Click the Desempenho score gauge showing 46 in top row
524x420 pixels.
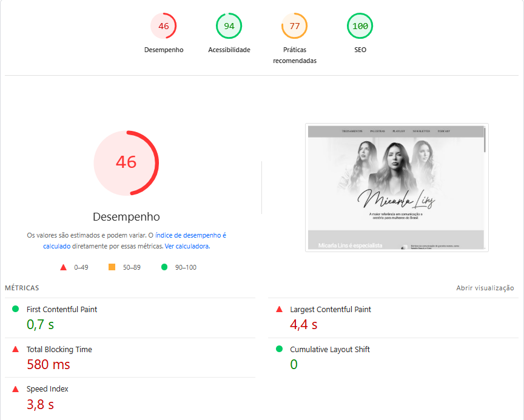(163, 26)
